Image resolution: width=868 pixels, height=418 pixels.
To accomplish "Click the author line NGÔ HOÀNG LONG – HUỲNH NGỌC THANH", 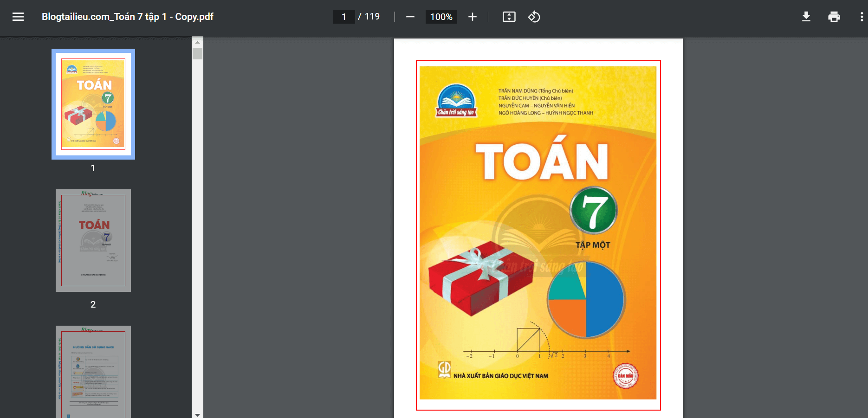I will 546,113.
